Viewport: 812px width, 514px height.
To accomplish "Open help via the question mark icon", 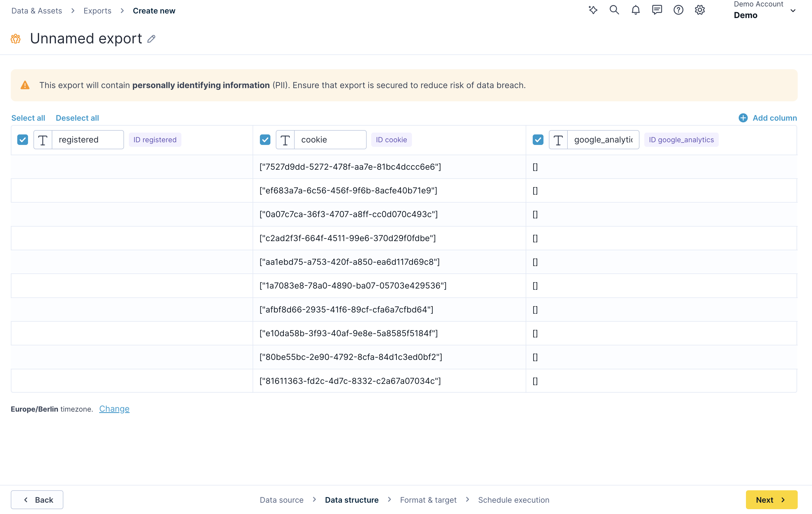I will (678, 10).
